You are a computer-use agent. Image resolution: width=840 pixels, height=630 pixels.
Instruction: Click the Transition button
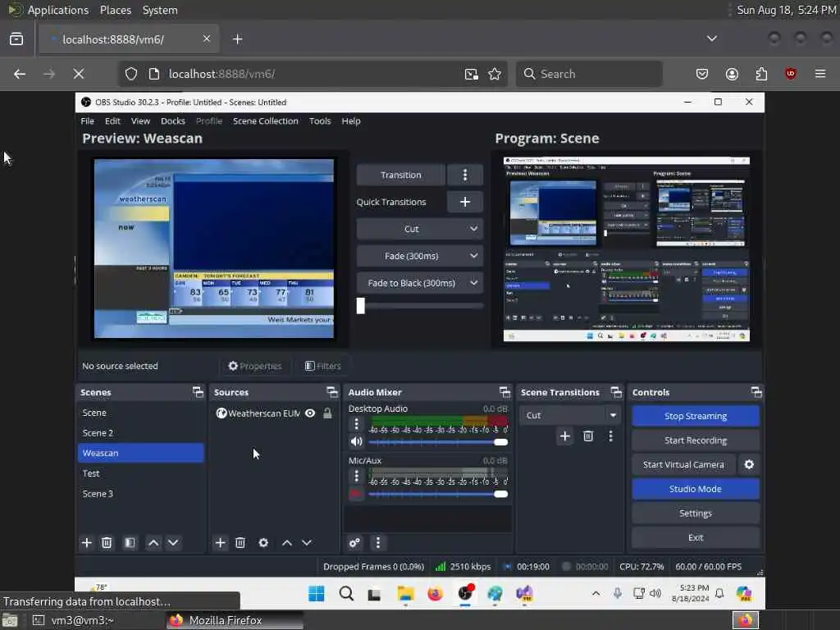(x=400, y=175)
